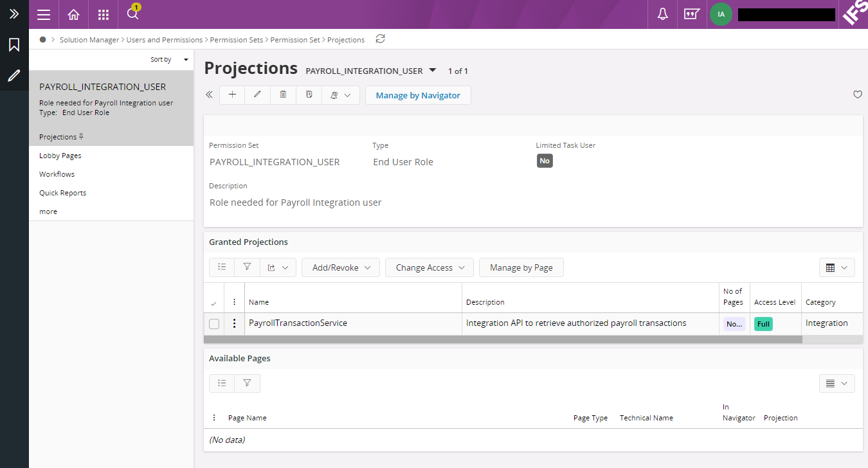Screen dimensions: 868x468
Task: Open Available Pages list options icon
Action: pyautogui.click(x=222, y=383)
